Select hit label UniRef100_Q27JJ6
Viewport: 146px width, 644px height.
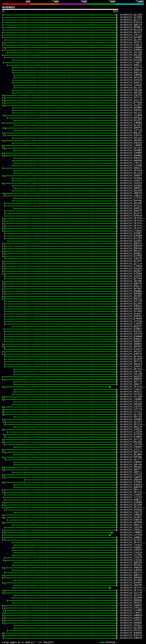[131, 263]
